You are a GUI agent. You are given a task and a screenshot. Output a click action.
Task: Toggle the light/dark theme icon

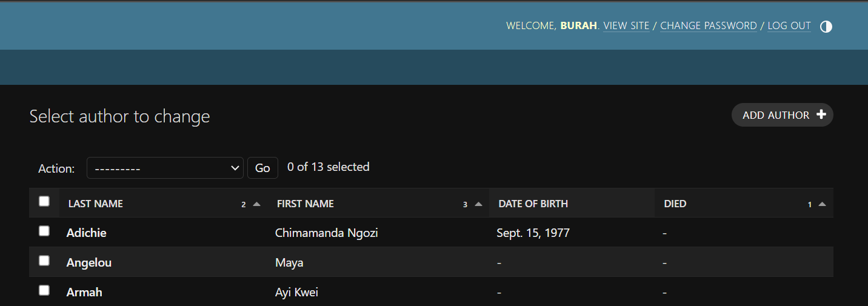(x=826, y=27)
